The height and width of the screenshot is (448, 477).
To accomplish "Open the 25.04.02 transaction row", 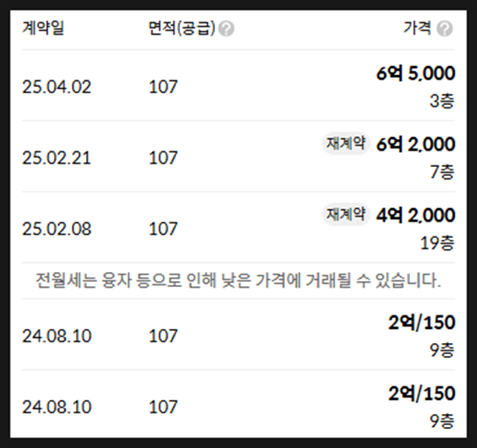I will tap(238, 85).
